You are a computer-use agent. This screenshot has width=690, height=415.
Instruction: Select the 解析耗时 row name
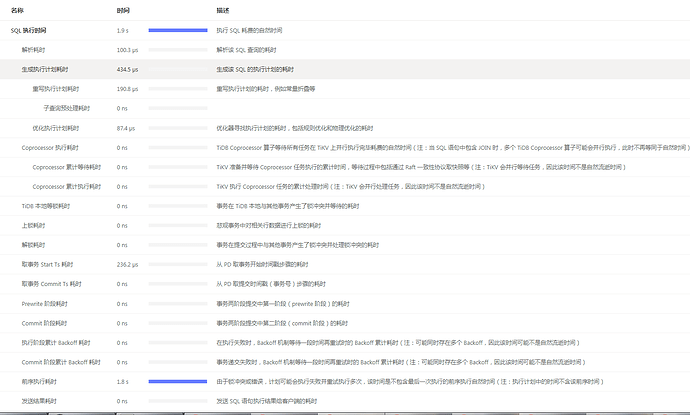pos(33,50)
